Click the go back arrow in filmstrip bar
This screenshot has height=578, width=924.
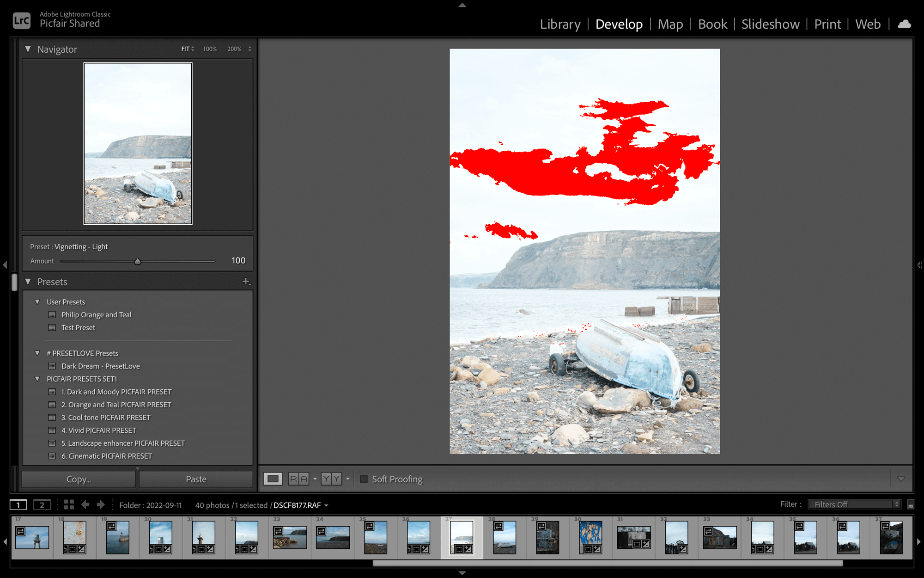pos(85,505)
